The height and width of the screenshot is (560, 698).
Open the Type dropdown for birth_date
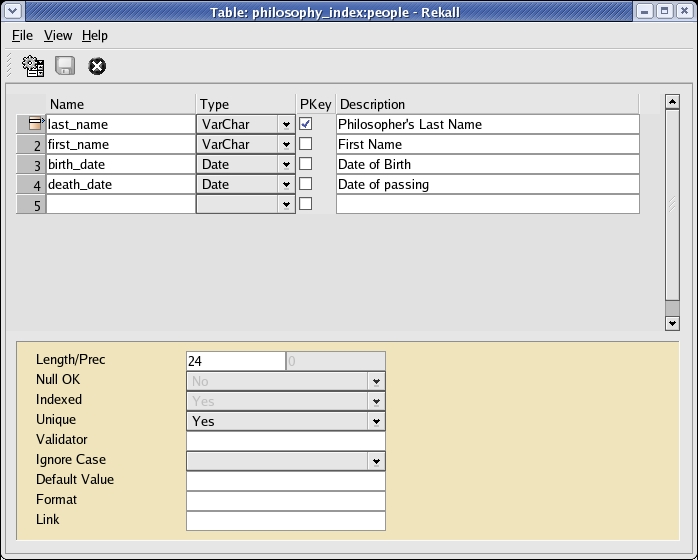pyautogui.click(x=286, y=165)
